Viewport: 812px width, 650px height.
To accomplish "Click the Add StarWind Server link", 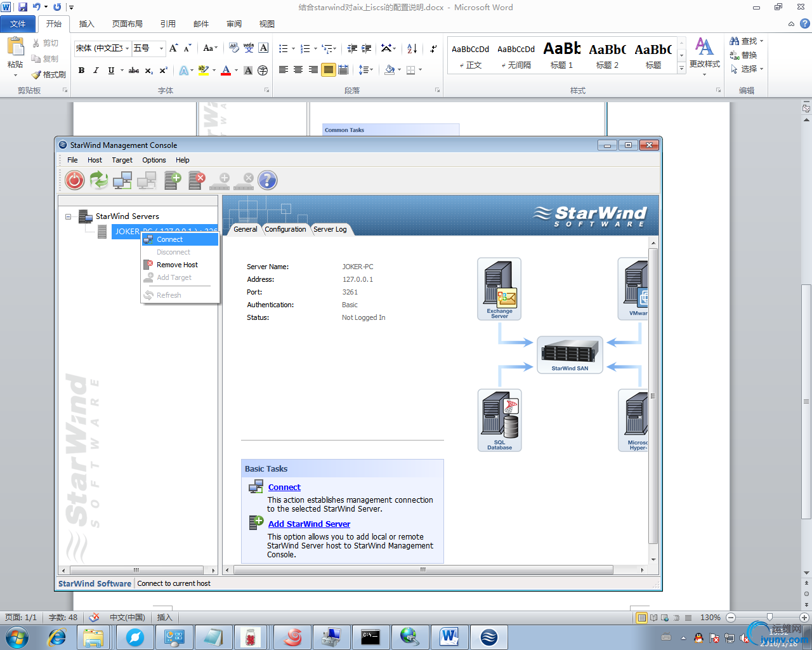I will point(309,524).
